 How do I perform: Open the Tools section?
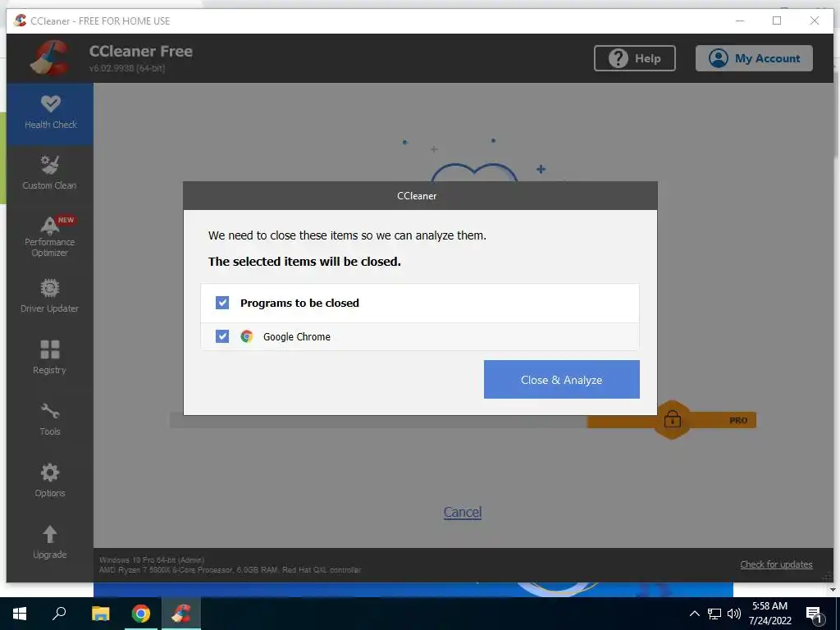(x=50, y=419)
